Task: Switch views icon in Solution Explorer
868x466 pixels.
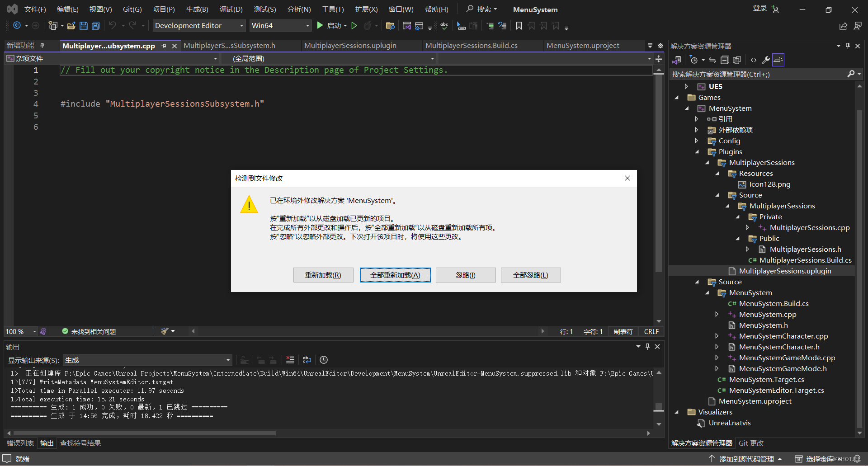Action: coord(677,60)
